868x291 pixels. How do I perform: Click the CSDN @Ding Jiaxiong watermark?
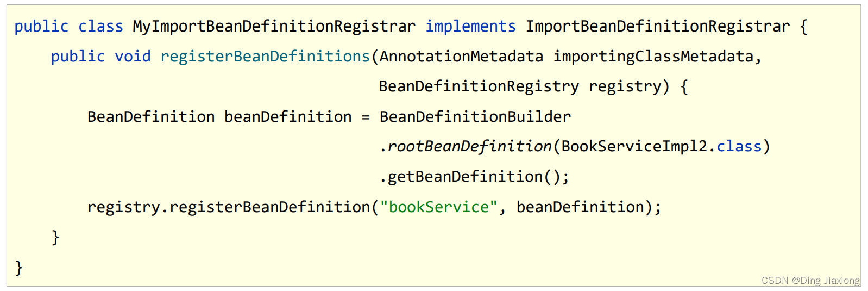coord(810,280)
